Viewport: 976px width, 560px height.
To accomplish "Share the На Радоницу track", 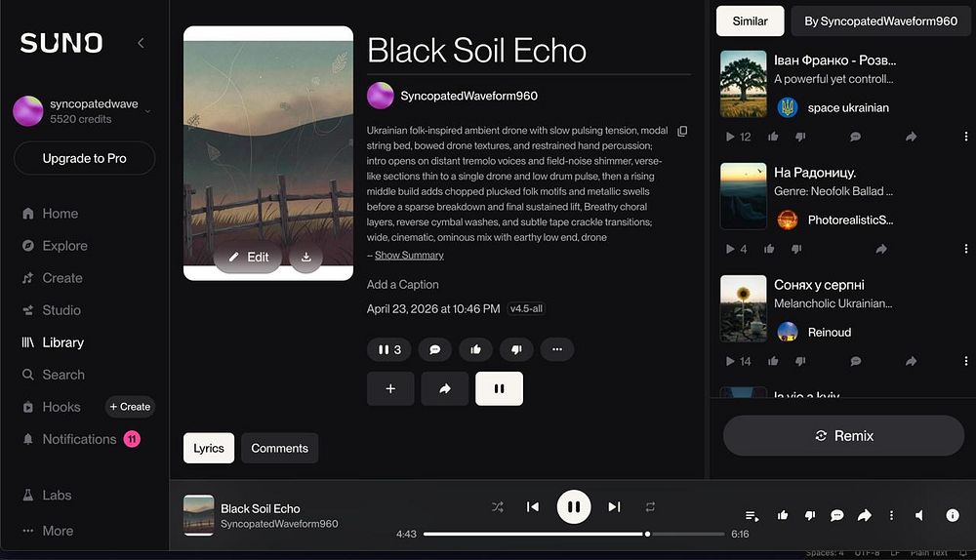I will pos(881,249).
